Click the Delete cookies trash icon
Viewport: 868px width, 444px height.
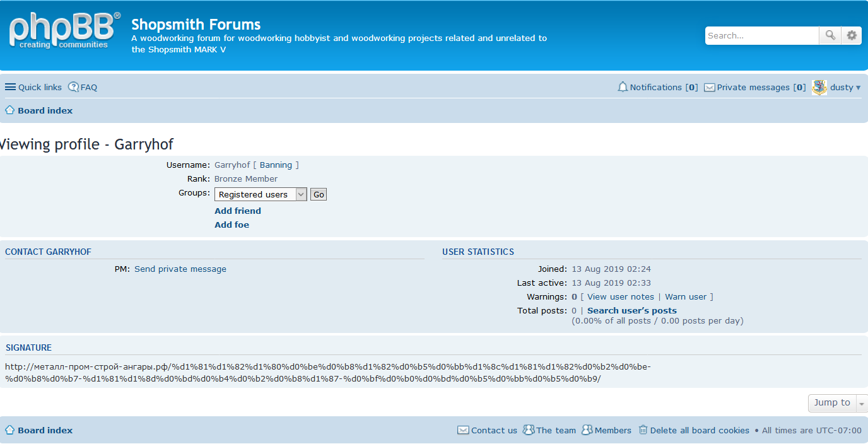(x=643, y=430)
